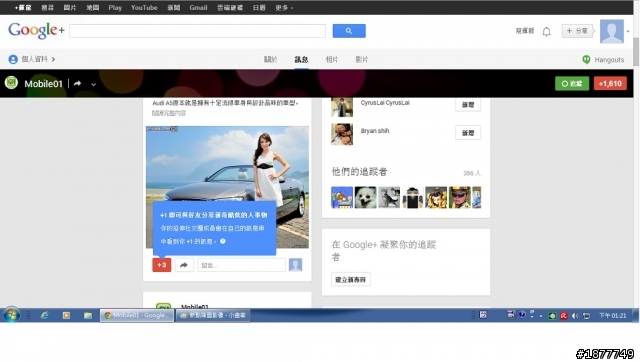Click the follower avatar wearing sunglasses
Viewport: 640px width, 362px height.
tap(460, 198)
